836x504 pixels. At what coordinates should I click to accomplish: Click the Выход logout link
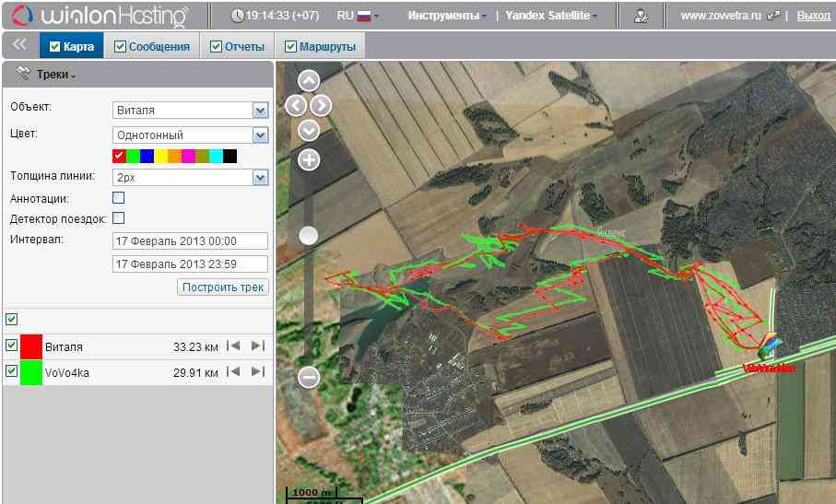[812, 16]
